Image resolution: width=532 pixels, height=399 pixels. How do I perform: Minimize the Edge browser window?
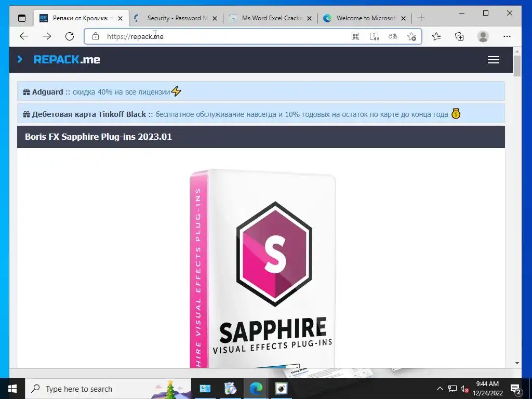[x=462, y=13]
